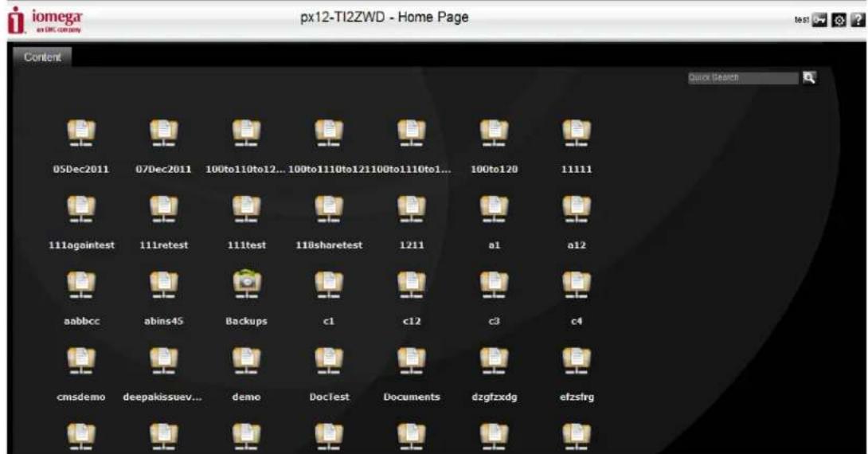The image size is (868, 454).
Task: Click the test username link
Action: point(802,20)
